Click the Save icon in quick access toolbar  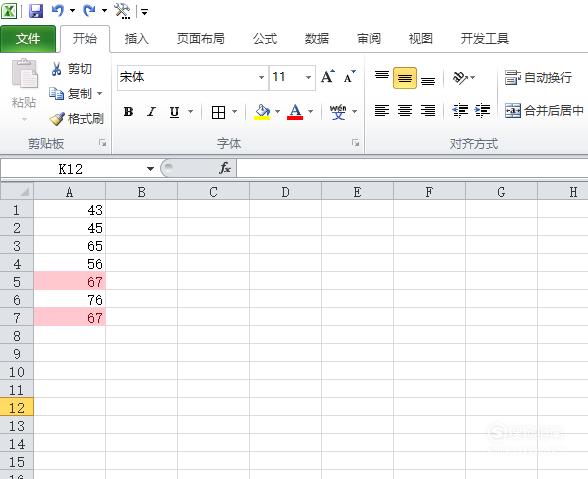click(x=36, y=11)
